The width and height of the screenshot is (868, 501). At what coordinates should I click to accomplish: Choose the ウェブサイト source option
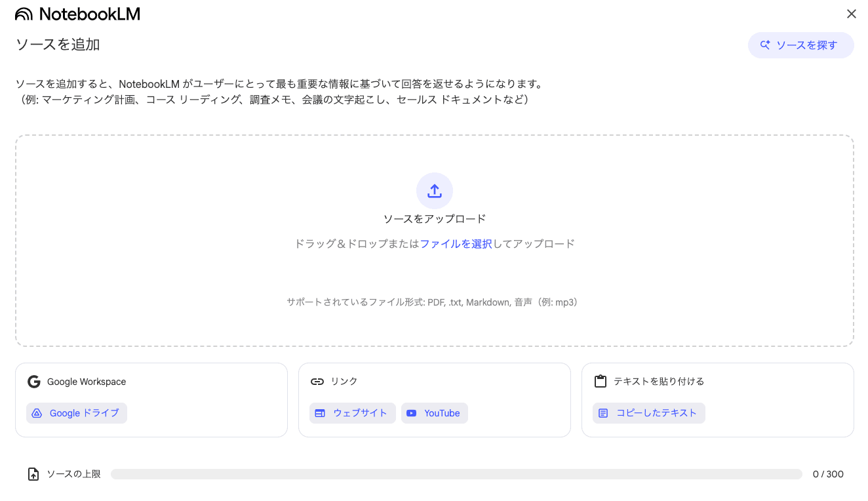(353, 413)
